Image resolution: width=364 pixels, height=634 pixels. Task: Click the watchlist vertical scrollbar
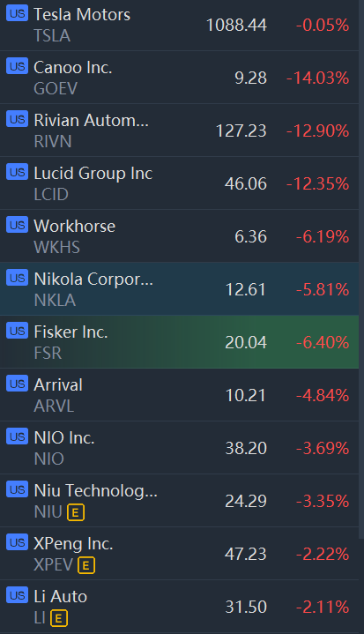coord(361,269)
